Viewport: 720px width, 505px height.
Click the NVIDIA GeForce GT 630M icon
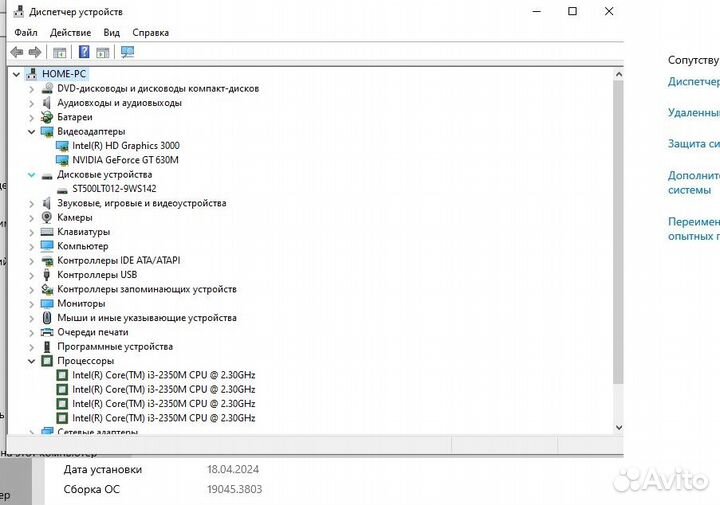(x=62, y=160)
